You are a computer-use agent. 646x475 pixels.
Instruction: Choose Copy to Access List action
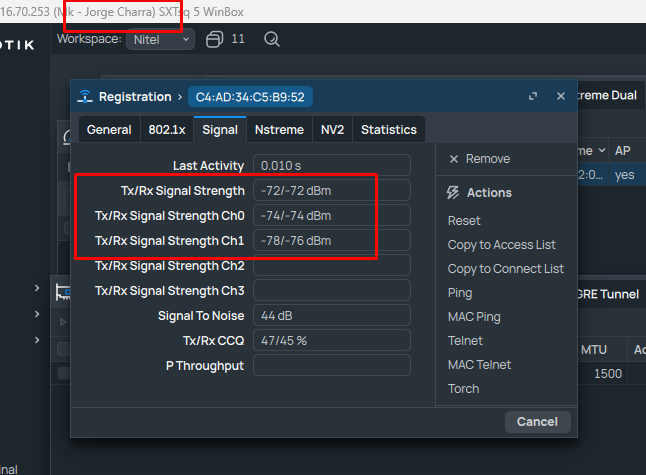point(501,245)
